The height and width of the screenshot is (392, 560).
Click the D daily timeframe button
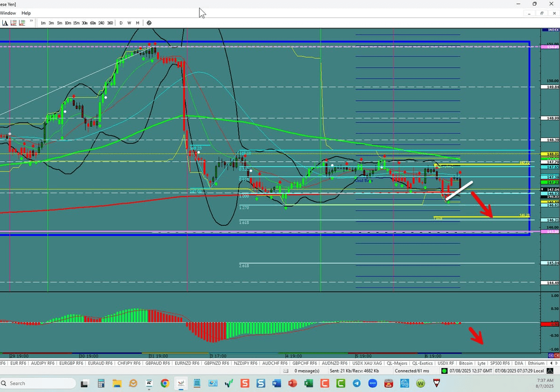121,22
